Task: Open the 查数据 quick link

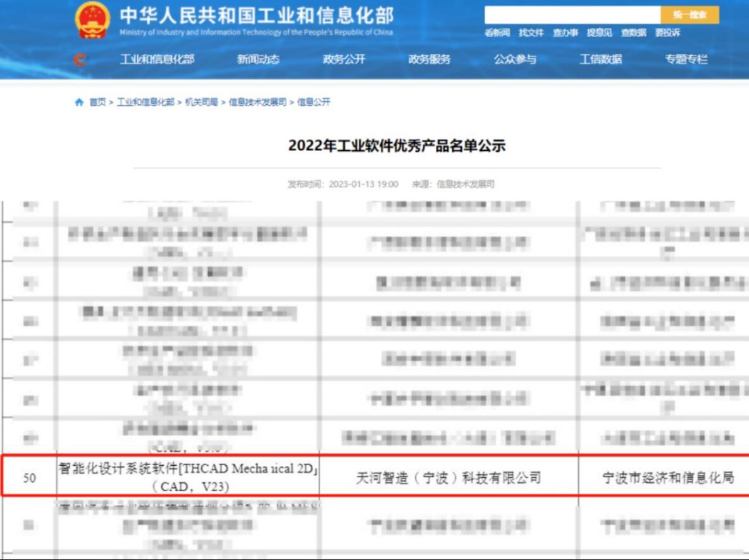Action: (x=633, y=33)
